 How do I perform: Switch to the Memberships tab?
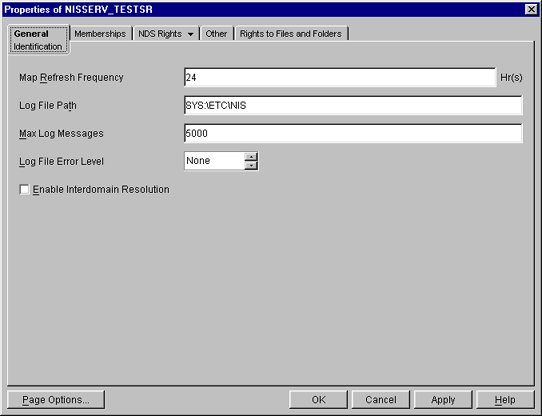coord(100,34)
